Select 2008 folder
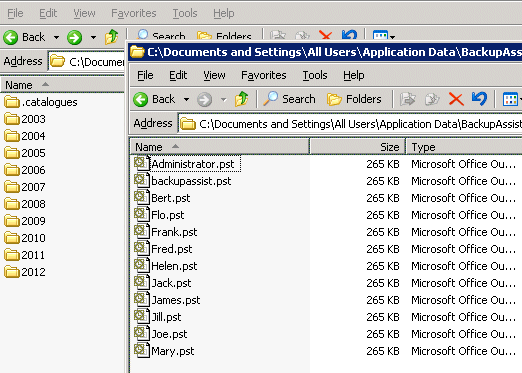 click(25, 204)
